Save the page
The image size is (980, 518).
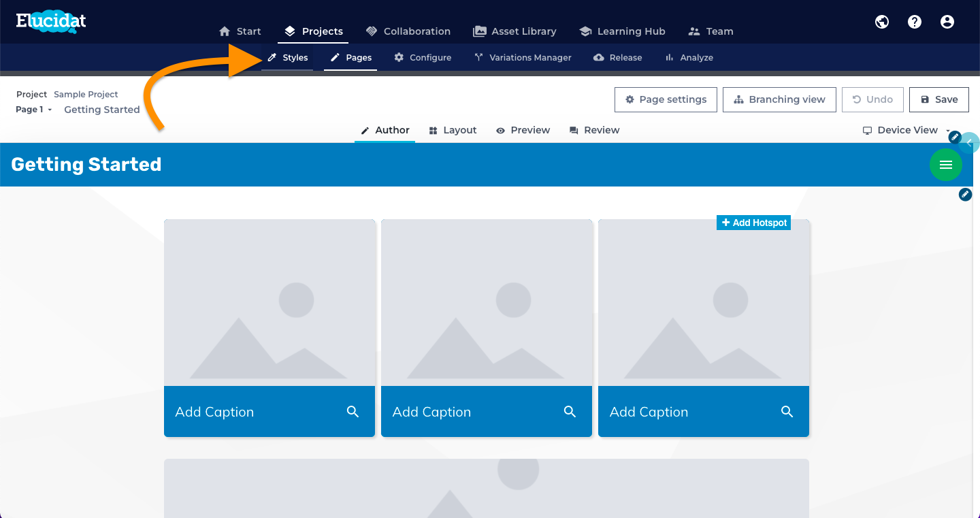click(939, 99)
